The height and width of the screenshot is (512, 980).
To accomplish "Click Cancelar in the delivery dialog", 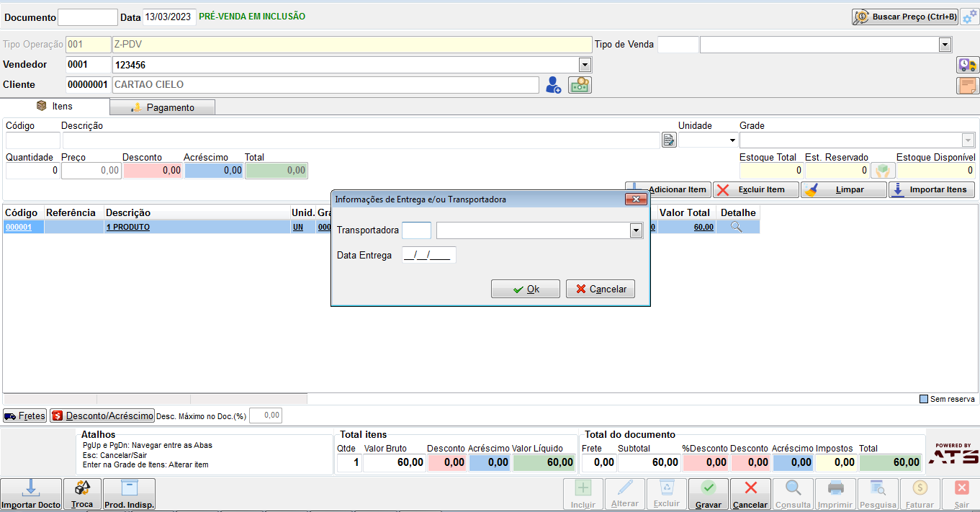I will click(601, 289).
